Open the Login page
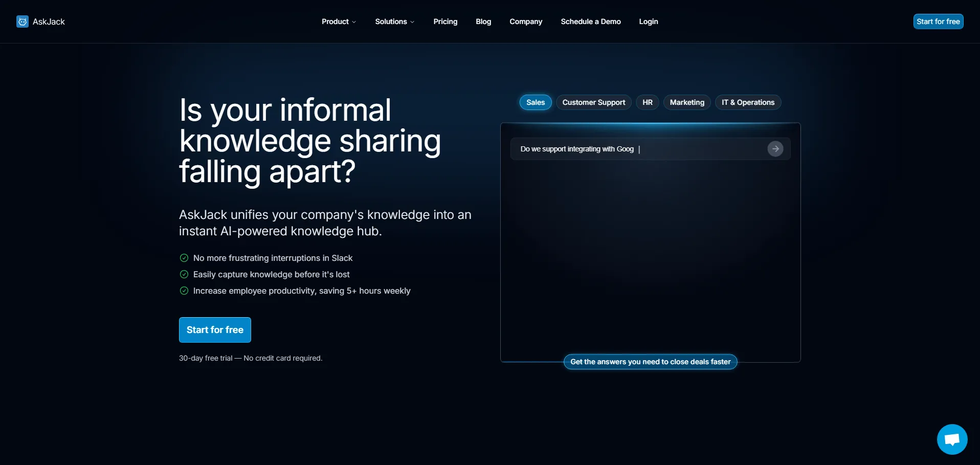The height and width of the screenshot is (465, 980). point(648,21)
